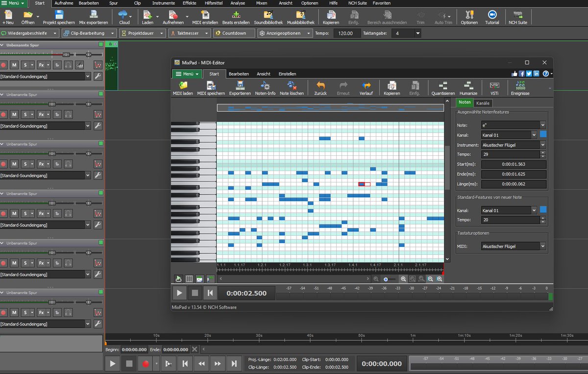The image size is (588, 374).
Task: Click the Humanize icon
Action: pos(468,88)
